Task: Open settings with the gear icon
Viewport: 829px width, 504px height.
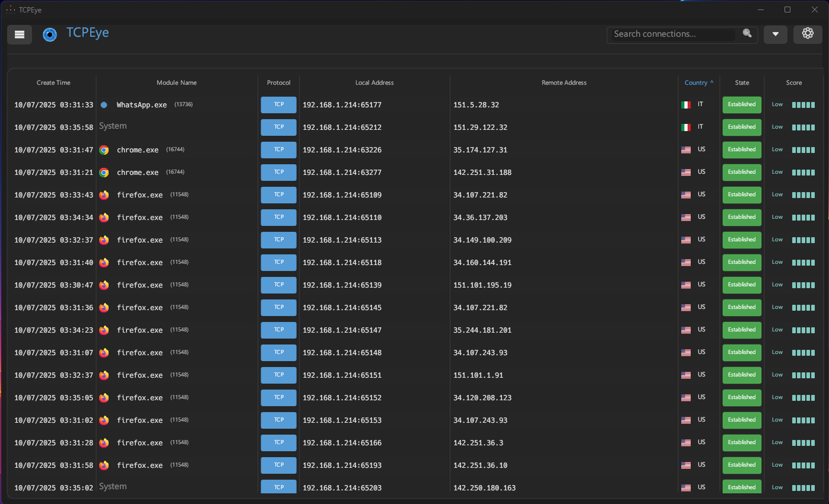Action: (x=808, y=34)
